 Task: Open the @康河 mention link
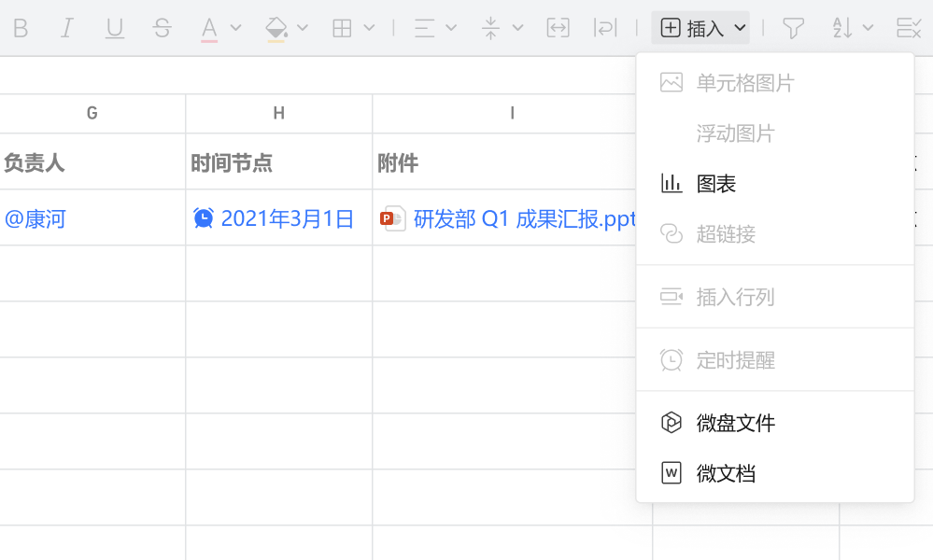(x=35, y=218)
